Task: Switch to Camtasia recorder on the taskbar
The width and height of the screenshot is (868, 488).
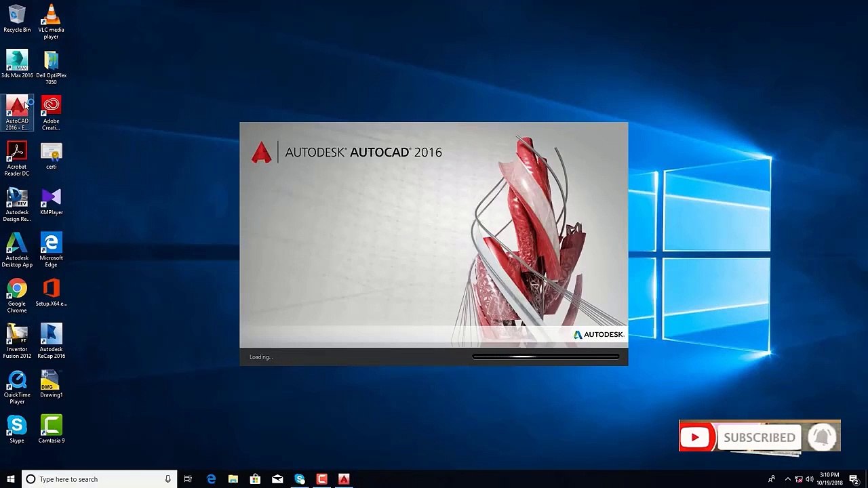Action: click(x=321, y=479)
